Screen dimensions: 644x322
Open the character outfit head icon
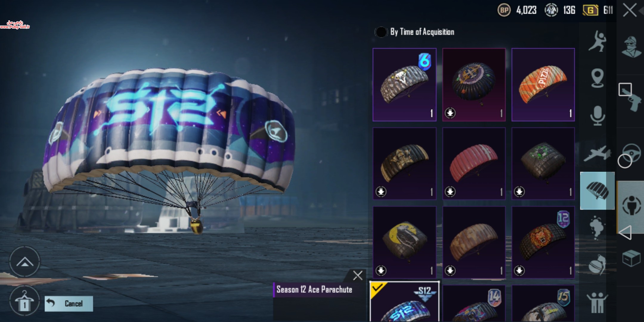click(631, 47)
